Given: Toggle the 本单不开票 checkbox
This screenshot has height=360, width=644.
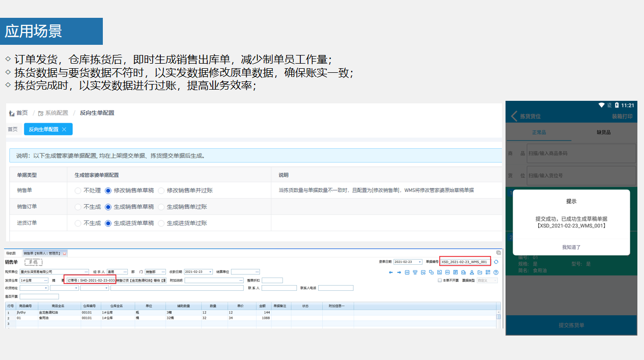Looking at the screenshot, I should pos(440,281).
